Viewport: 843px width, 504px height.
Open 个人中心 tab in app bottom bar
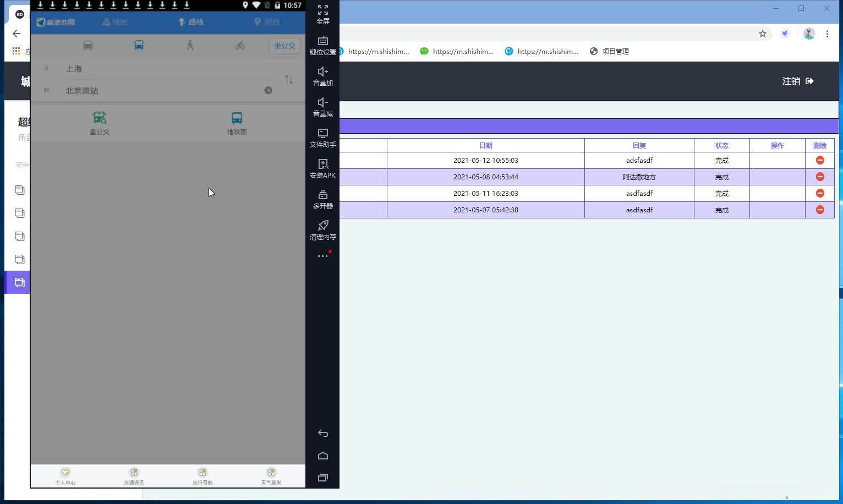coord(65,476)
